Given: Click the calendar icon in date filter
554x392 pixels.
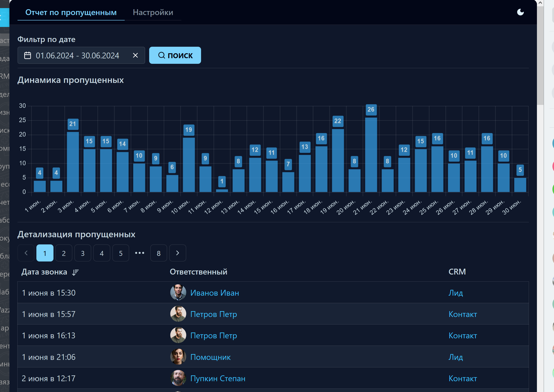Looking at the screenshot, I should tap(27, 55).
